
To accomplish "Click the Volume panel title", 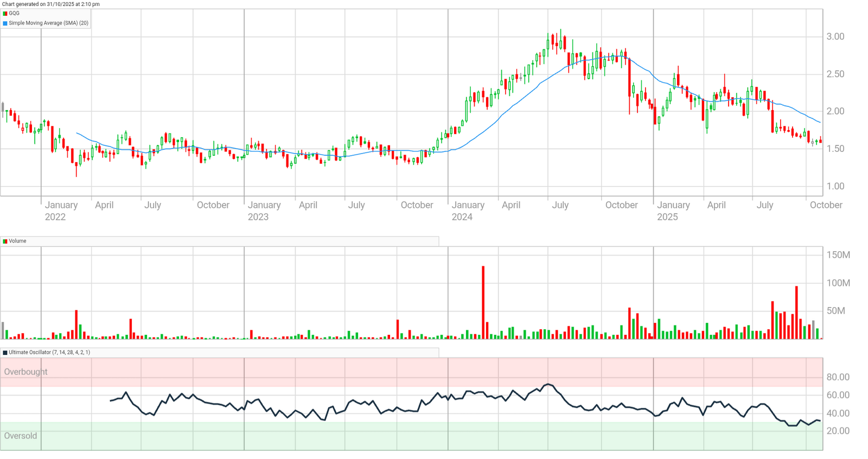I will tap(17, 241).
